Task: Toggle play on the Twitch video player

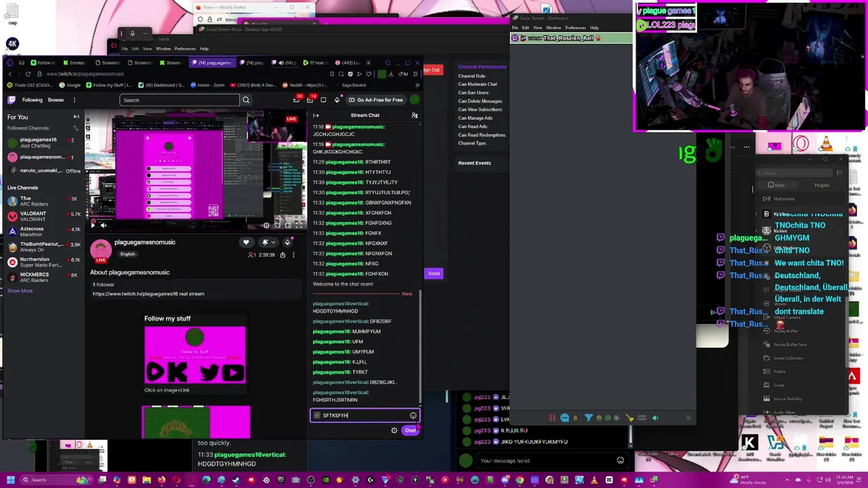Action: click(x=94, y=225)
